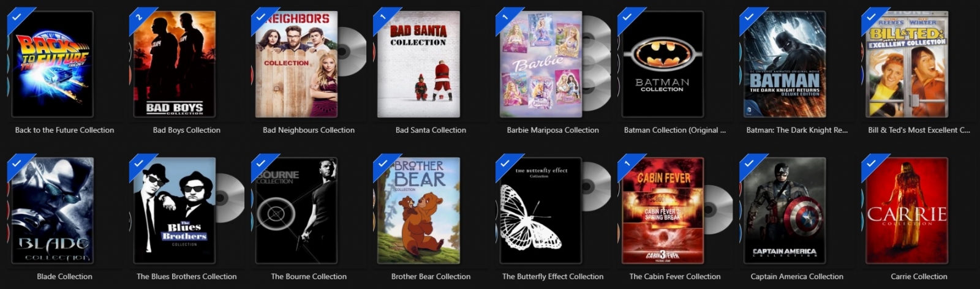The width and height of the screenshot is (980, 289).
Task: Click the Bad Boys Collection poster
Action: (x=175, y=64)
